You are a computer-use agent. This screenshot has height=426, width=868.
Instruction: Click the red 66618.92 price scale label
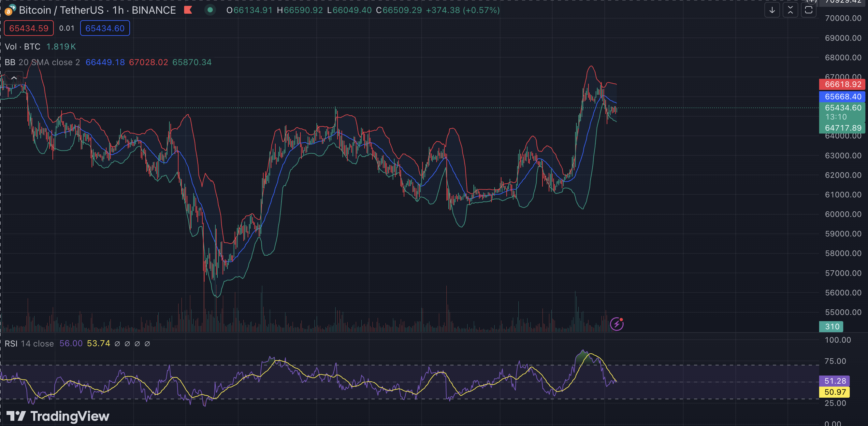pyautogui.click(x=842, y=84)
